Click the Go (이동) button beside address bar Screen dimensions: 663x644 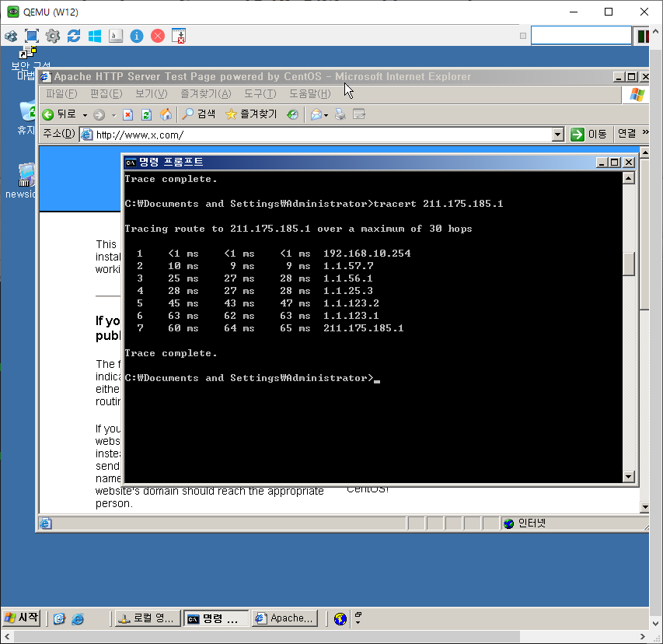[588, 134]
